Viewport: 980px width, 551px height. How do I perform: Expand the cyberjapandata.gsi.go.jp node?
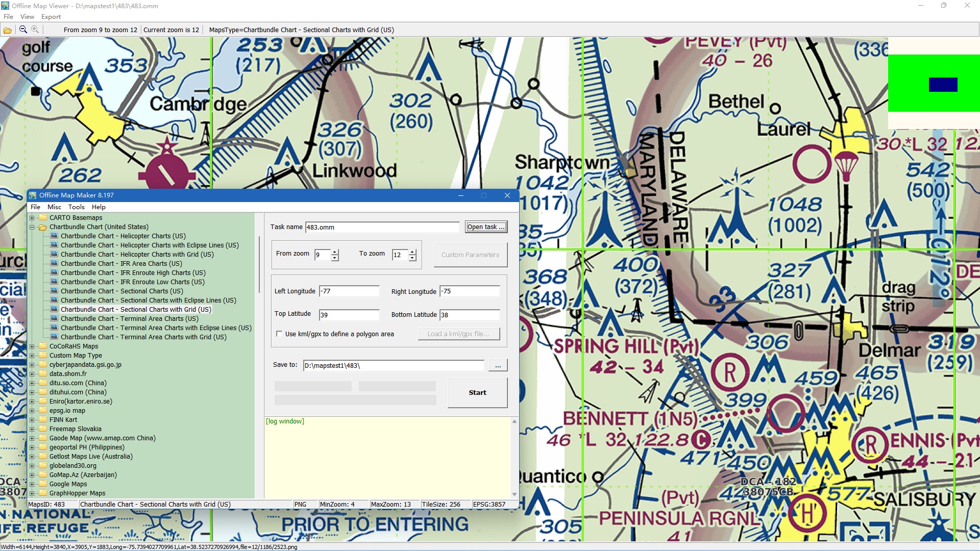click(x=32, y=365)
